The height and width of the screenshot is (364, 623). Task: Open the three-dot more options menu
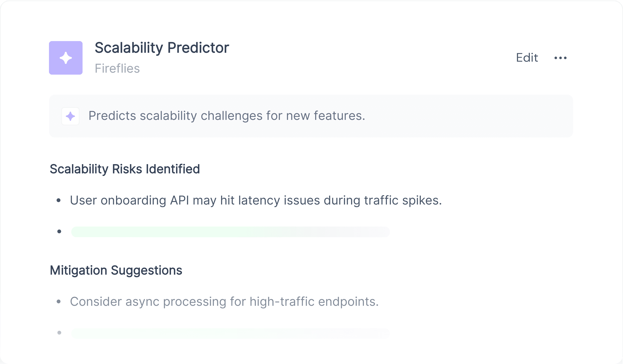[561, 58]
